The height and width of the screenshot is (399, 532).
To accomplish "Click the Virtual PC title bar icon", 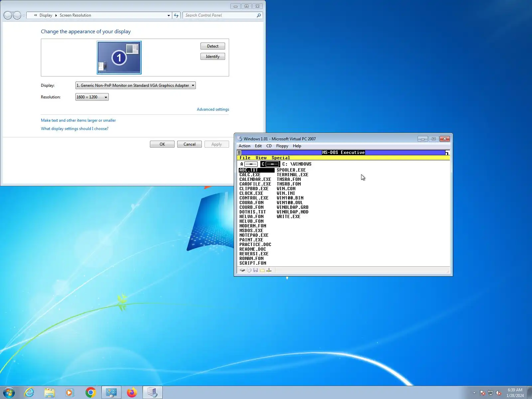I will (239, 139).
